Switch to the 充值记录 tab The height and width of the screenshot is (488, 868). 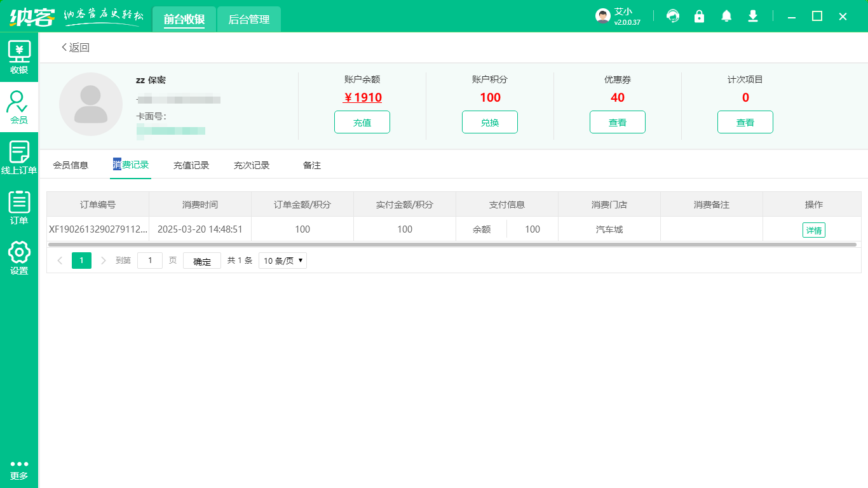pyautogui.click(x=191, y=165)
